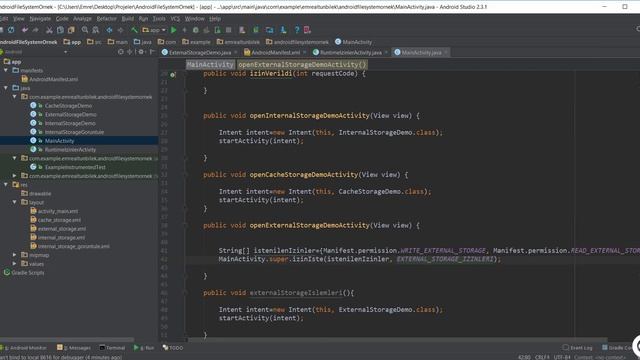Click the Redo arrow icon
640x360 pixels.
point(36,30)
